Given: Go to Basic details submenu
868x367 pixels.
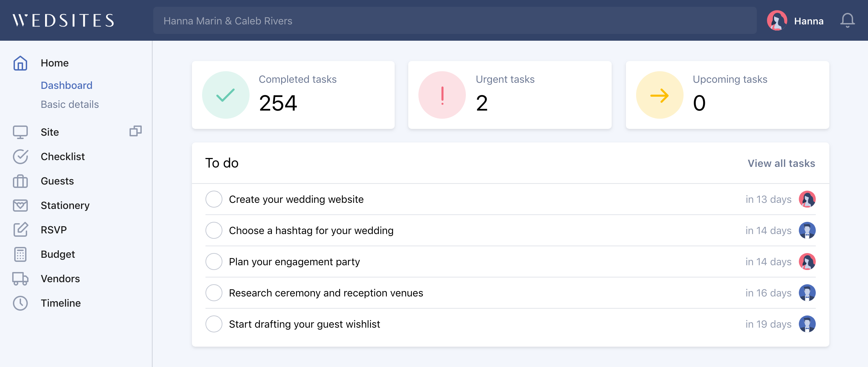Looking at the screenshot, I should click(x=70, y=104).
